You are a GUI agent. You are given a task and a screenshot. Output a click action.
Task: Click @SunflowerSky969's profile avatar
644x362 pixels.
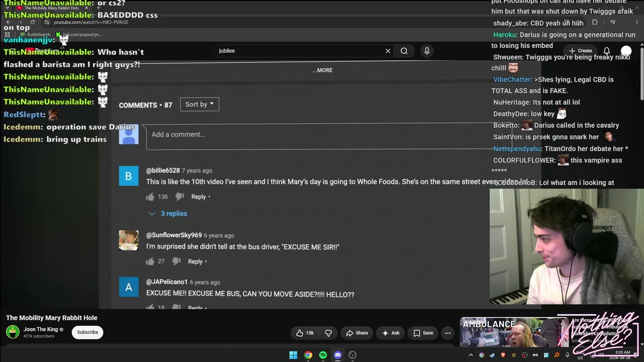[128, 241]
